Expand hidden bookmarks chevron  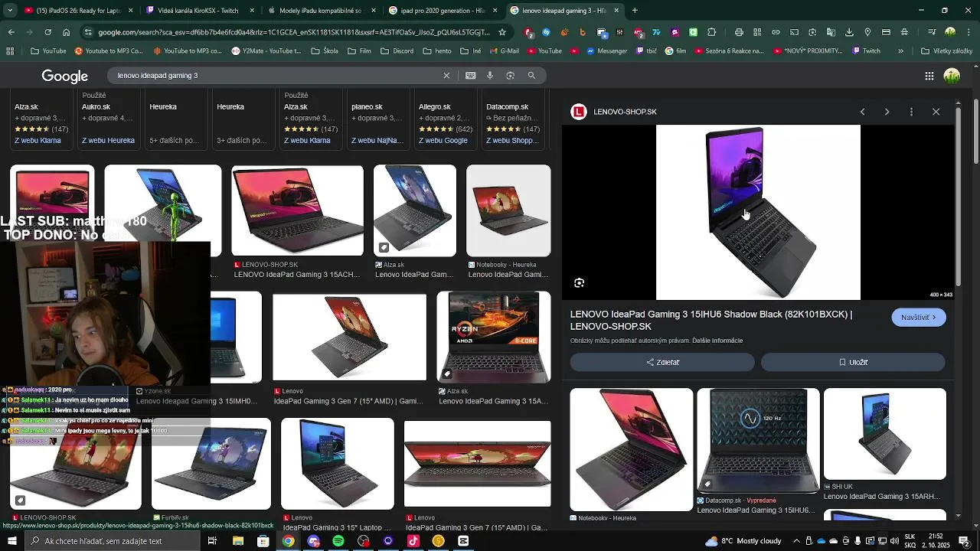(x=900, y=51)
